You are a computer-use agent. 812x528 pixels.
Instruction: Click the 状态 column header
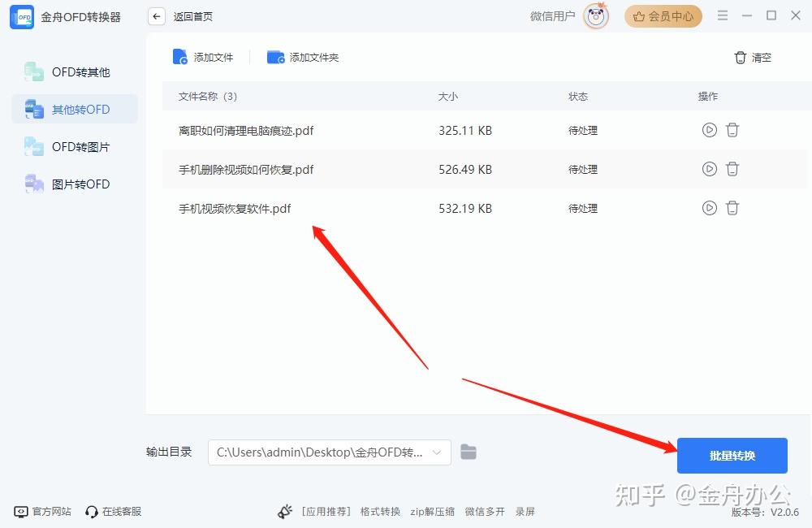pos(578,97)
